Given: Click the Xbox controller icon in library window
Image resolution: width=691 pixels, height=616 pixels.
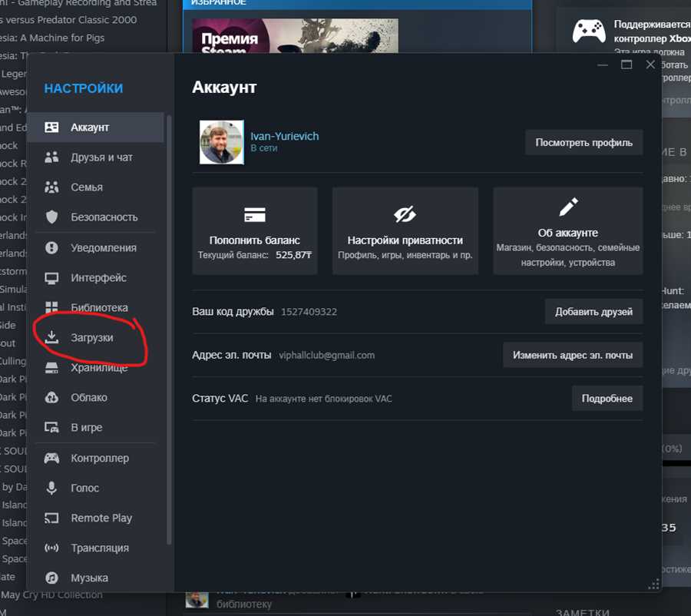Looking at the screenshot, I should coord(589,31).
